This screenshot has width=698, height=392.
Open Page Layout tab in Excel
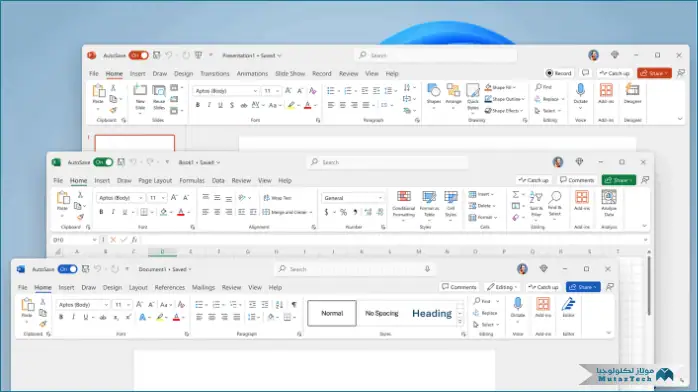[x=155, y=181]
